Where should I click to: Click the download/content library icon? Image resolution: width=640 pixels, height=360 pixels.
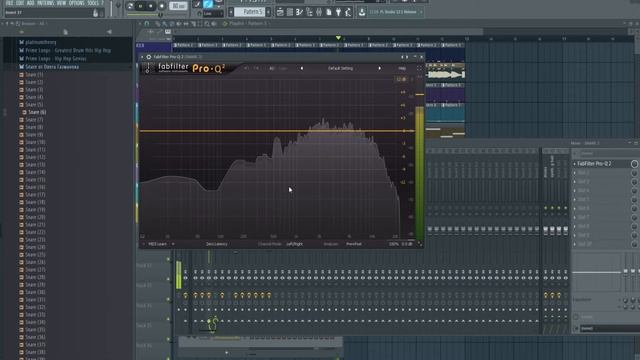362,12
